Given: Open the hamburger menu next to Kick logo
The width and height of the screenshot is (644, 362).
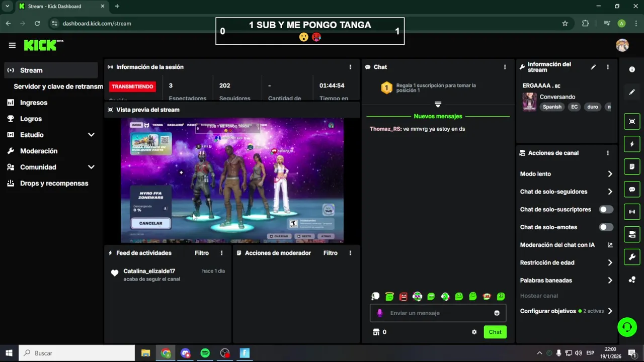Looking at the screenshot, I should click(12, 45).
